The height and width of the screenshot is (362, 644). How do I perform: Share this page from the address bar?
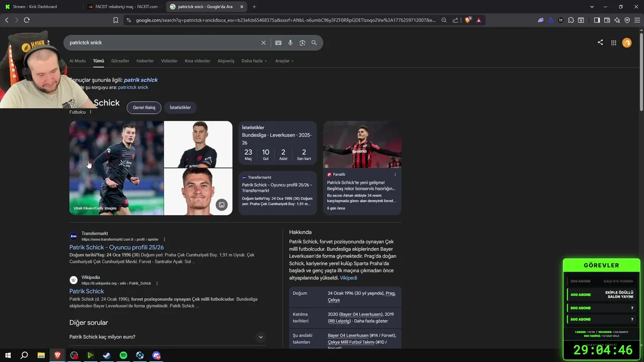(x=455, y=20)
